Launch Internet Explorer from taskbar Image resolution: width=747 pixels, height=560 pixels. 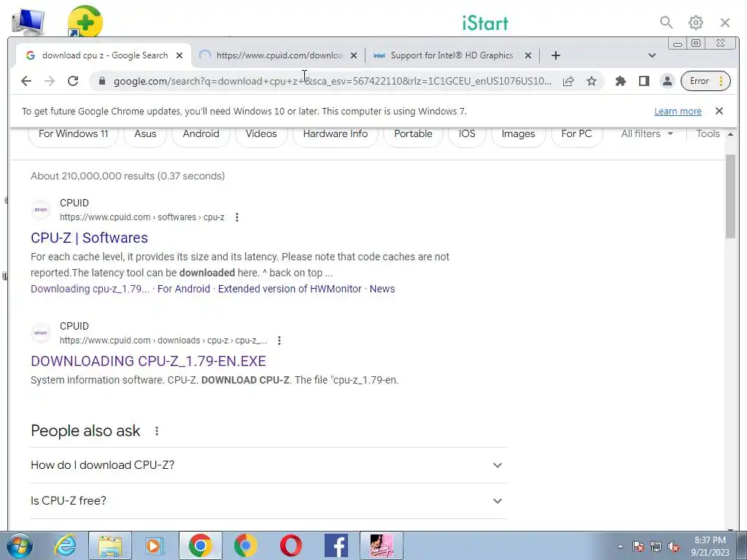65,545
